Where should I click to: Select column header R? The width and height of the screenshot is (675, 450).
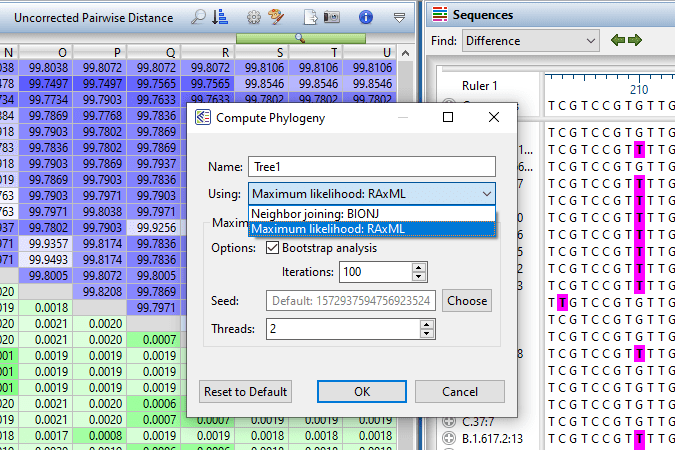tap(208, 53)
